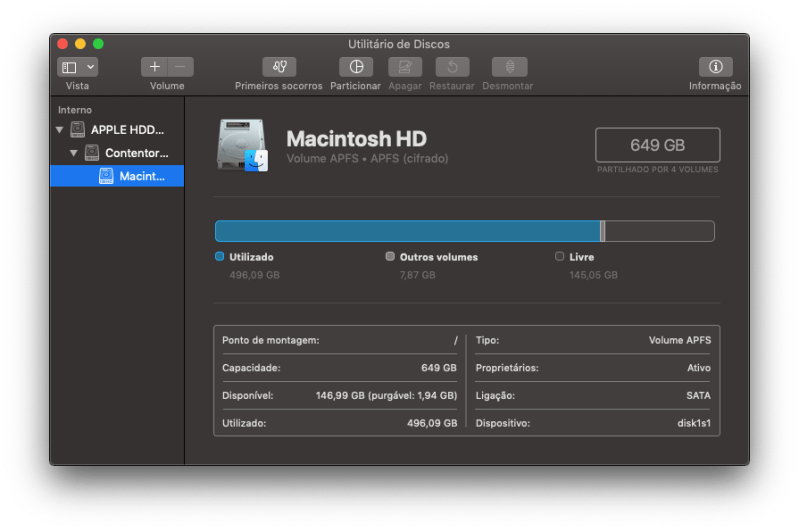The width and height of the screenshot is (799, 531).
Task: Click the 145,05 GB Livre value
Action: click(593, 275)
